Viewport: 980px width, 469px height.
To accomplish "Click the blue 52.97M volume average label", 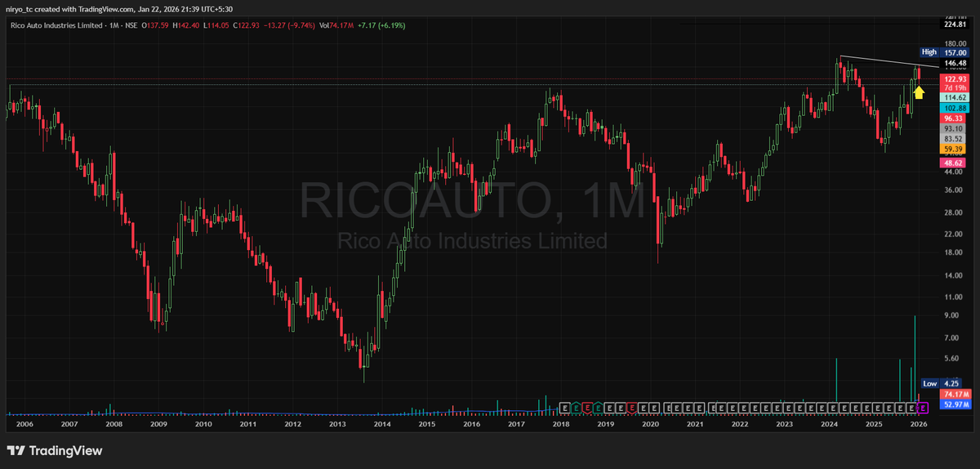I will 955,404.
